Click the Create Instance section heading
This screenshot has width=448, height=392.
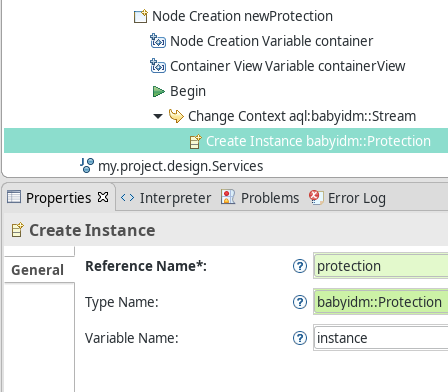[x=92, y=230]
